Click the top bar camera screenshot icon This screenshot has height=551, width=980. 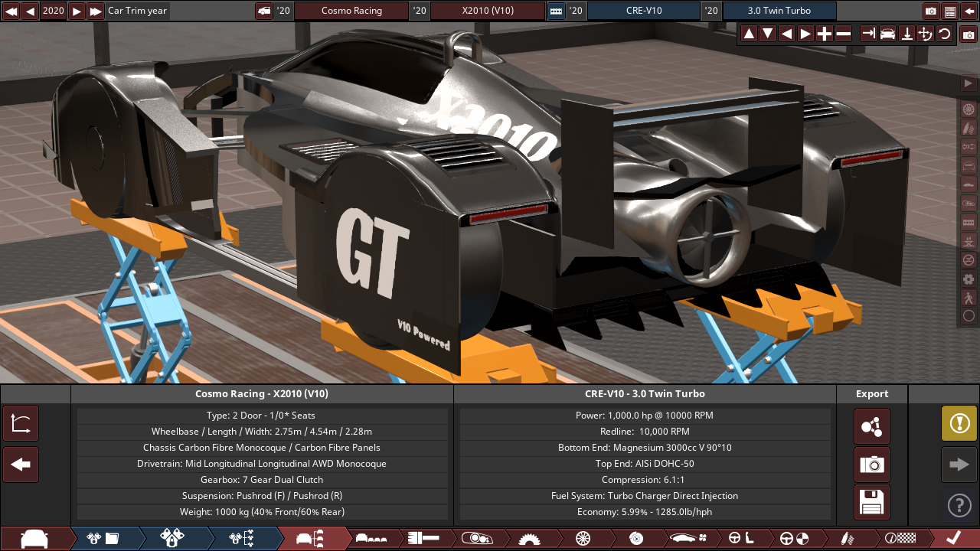click(x=931, y=11)
